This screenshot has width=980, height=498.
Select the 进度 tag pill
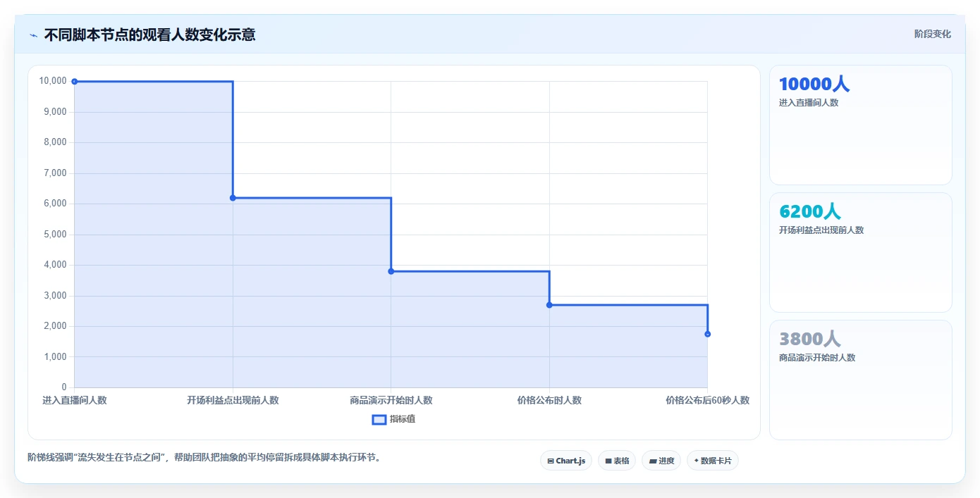click(661, 461)
